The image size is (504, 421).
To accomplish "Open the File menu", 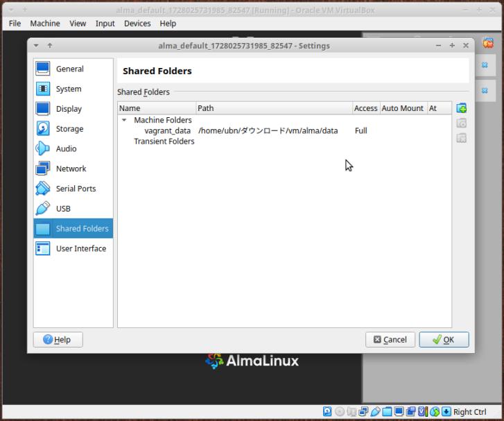I will click(x=15, y=24).
